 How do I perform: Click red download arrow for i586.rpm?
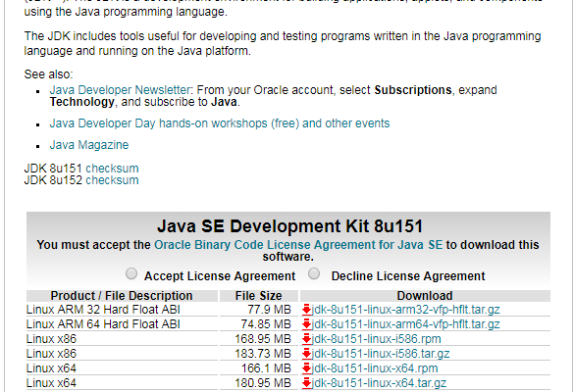306,339
